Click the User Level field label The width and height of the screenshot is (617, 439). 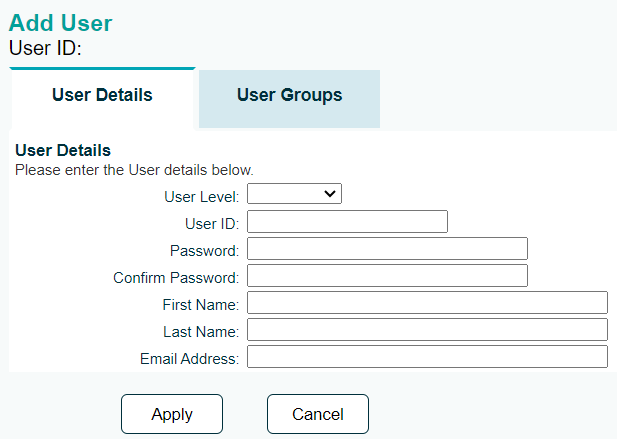tap(201, 197)
